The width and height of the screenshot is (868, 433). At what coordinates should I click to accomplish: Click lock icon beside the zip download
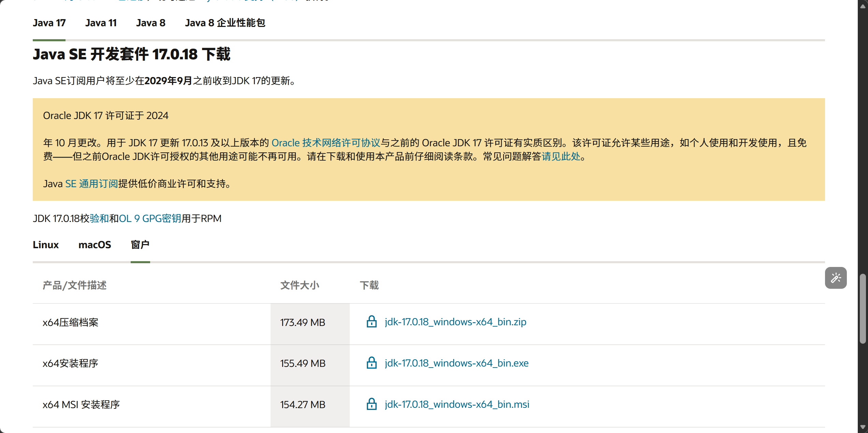point(371,322)
